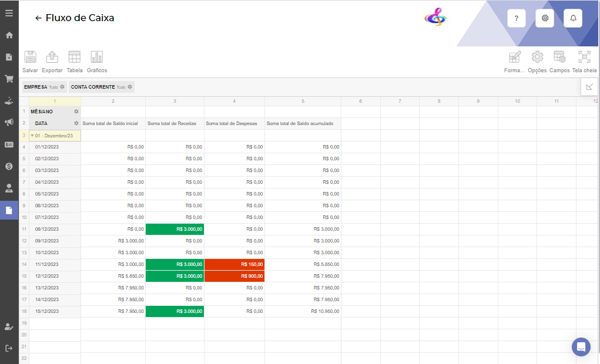Open the dollar sign finance sidebar menu

pyautogui.click(x=9, y=166)
